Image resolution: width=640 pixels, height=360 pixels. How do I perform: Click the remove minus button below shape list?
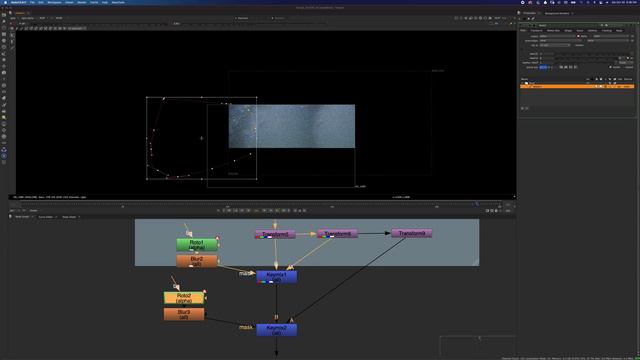click(x=527, y=108)
